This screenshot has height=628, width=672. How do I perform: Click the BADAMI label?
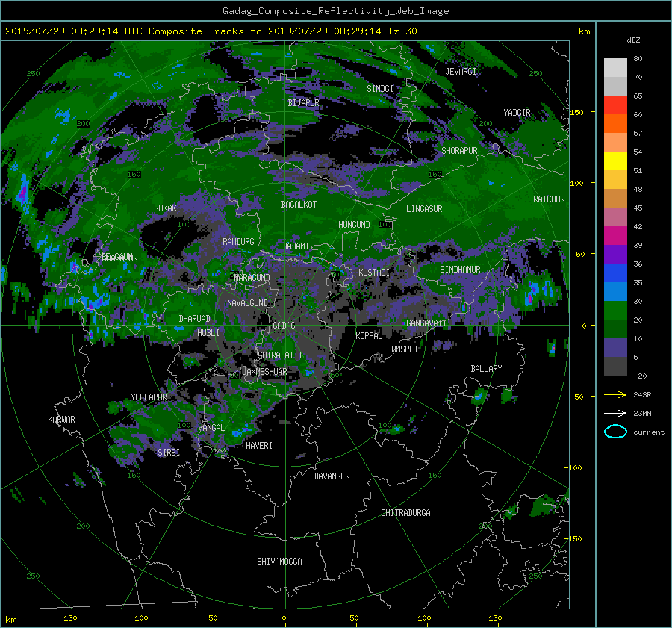point(296,246)
